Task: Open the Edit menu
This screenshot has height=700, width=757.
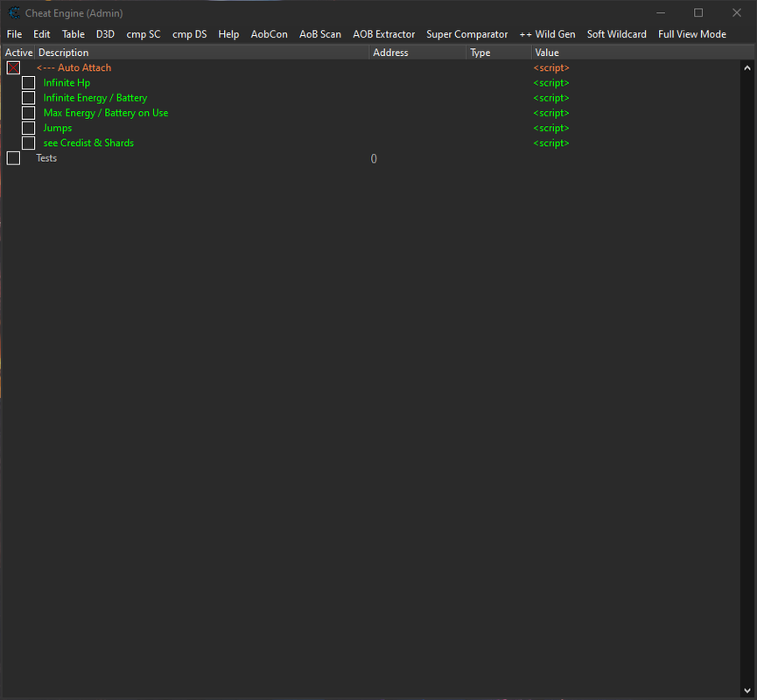Action: click(41, 34)
